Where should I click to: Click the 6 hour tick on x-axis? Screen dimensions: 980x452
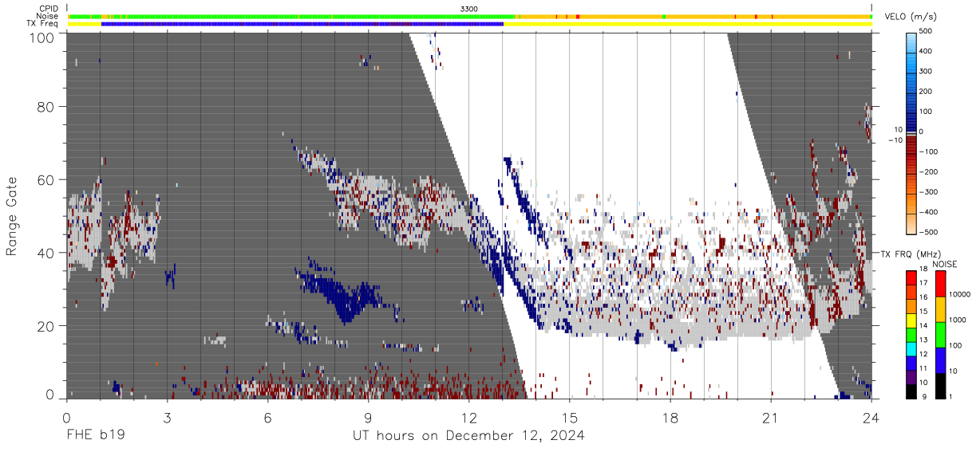pyautogui.click(x=267, y=416)
